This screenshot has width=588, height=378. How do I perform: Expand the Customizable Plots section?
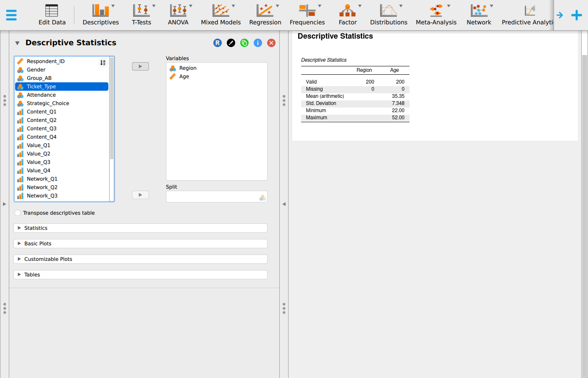coord(140,259)
